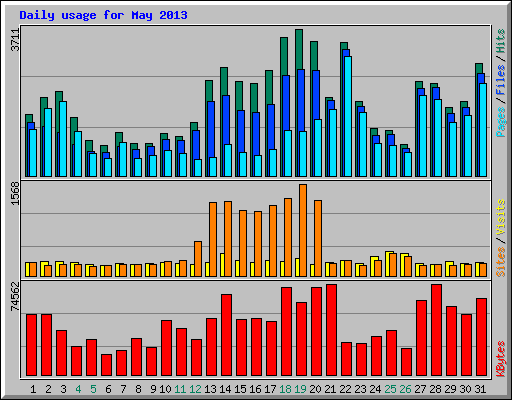Click the orange bar for day 12
The height and width of the screenshot is (400, 512).
tap(198, 259)
